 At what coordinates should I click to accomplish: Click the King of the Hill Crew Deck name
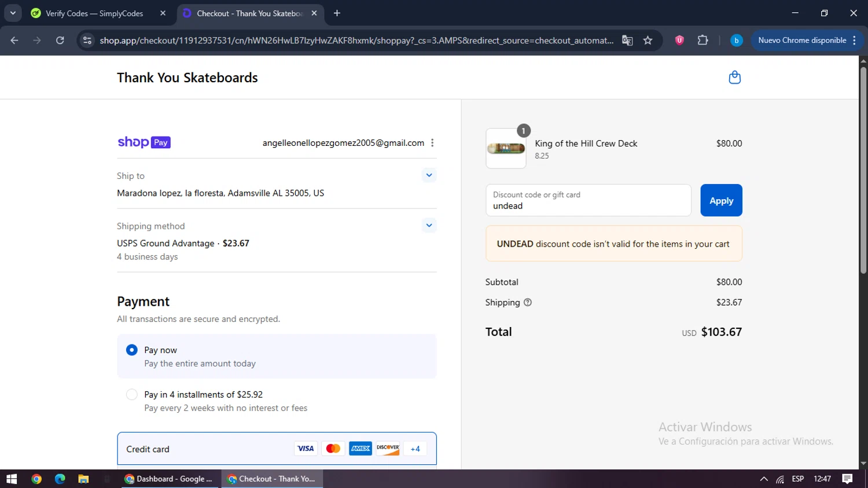(586, 144)
